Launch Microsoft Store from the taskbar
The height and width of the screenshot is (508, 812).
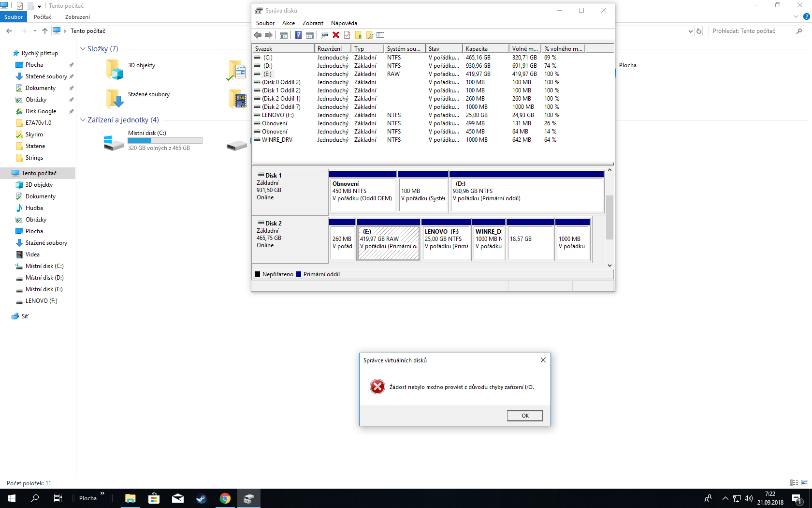coord(154,498)
